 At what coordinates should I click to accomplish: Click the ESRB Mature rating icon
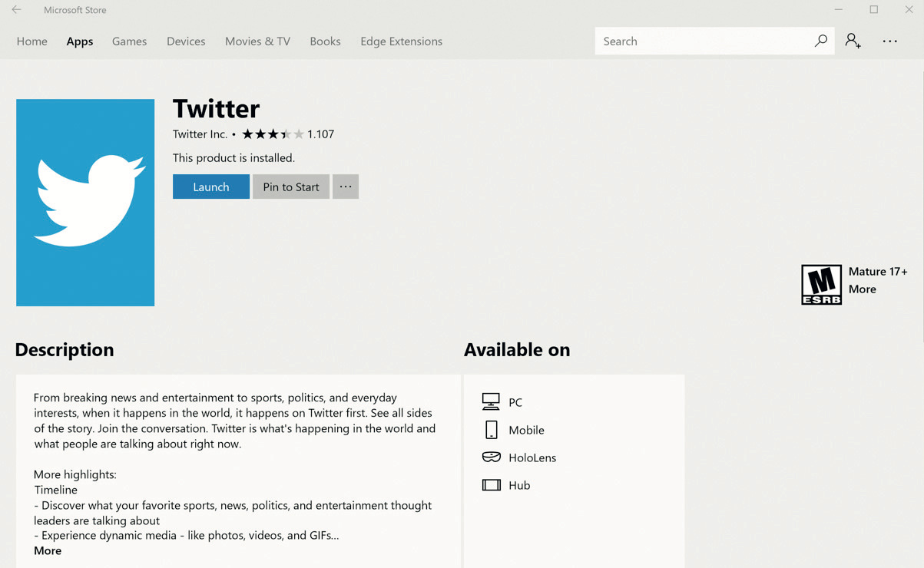point(821,285)
